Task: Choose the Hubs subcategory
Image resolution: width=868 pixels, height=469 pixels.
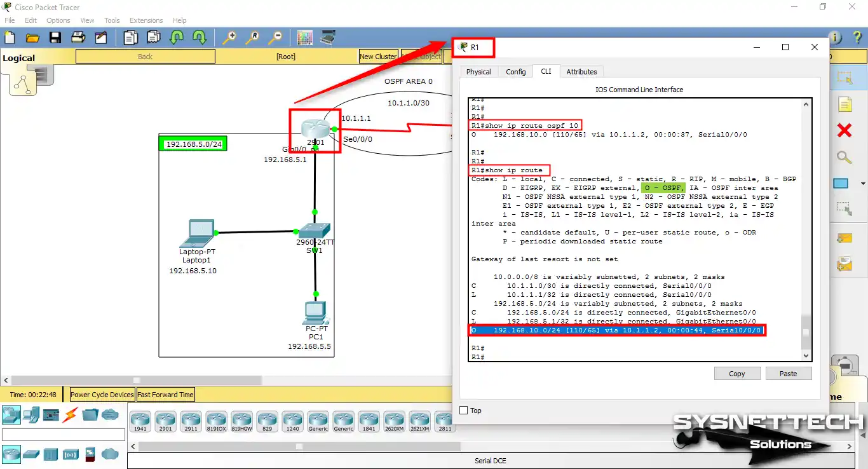Action: click(51, 454)
